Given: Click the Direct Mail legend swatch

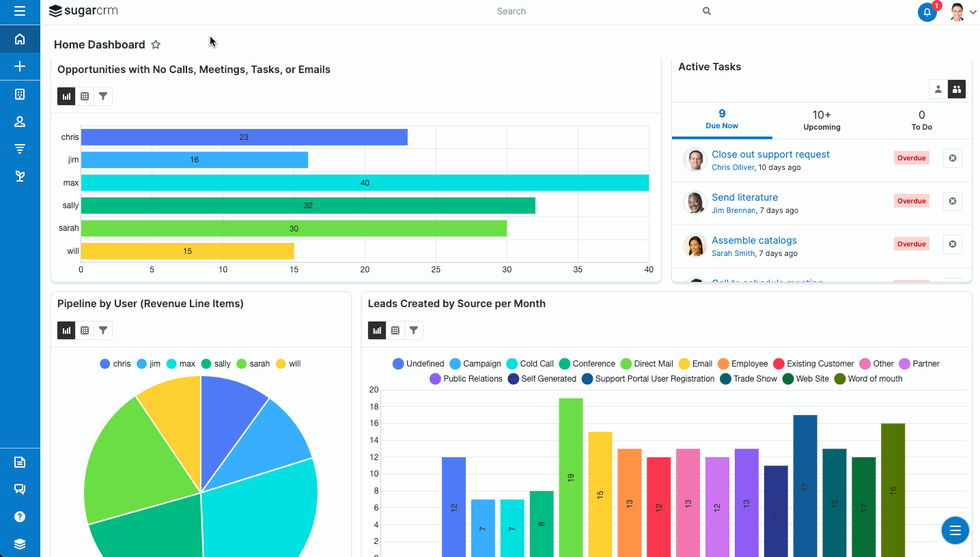Looking at the screenshot, I should click(626, 364).
